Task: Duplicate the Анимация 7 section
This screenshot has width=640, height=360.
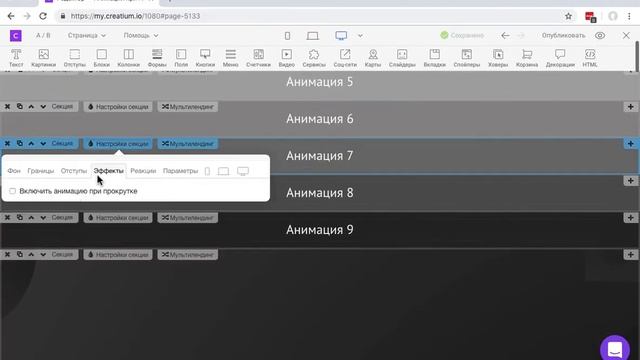Action: coord(19,143)
